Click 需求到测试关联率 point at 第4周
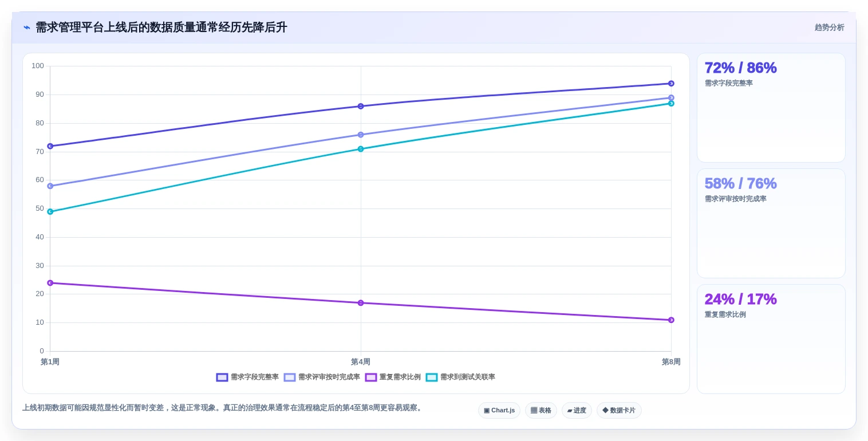 point(361,149)
